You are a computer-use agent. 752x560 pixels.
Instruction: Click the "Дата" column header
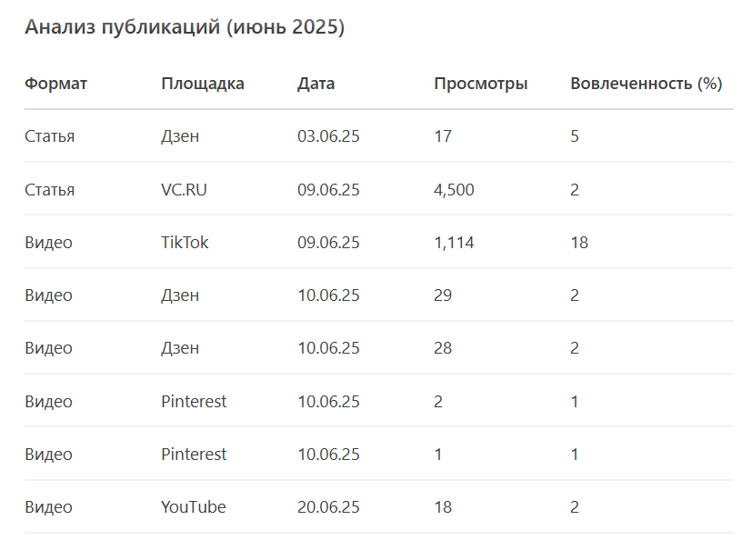316,84
